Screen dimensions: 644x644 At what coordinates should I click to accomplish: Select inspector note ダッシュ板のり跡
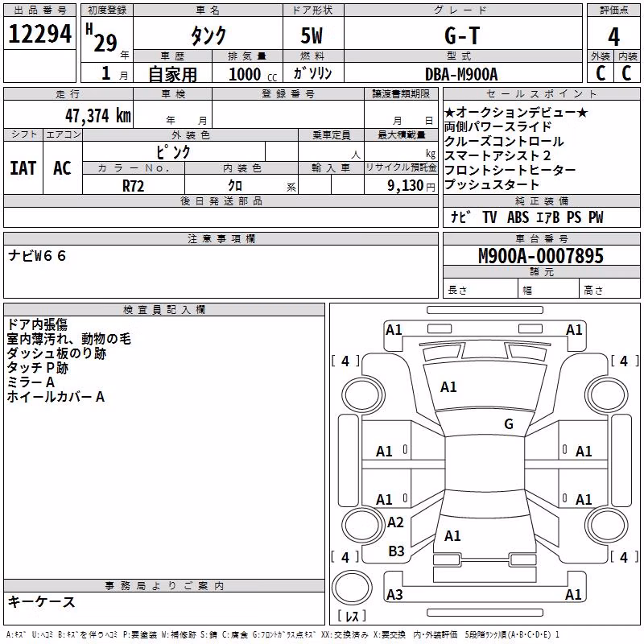(x=56, y=353)
